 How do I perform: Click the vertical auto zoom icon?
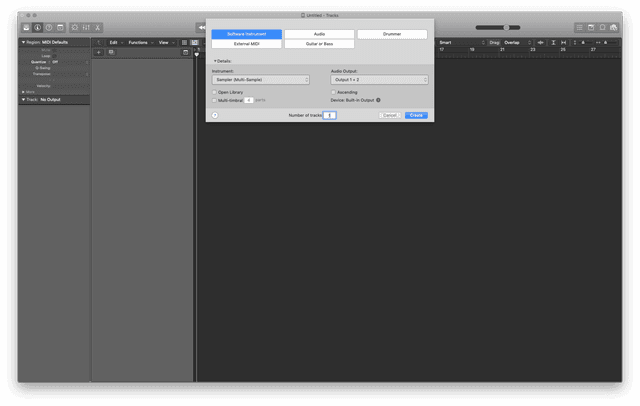[553, 42]
